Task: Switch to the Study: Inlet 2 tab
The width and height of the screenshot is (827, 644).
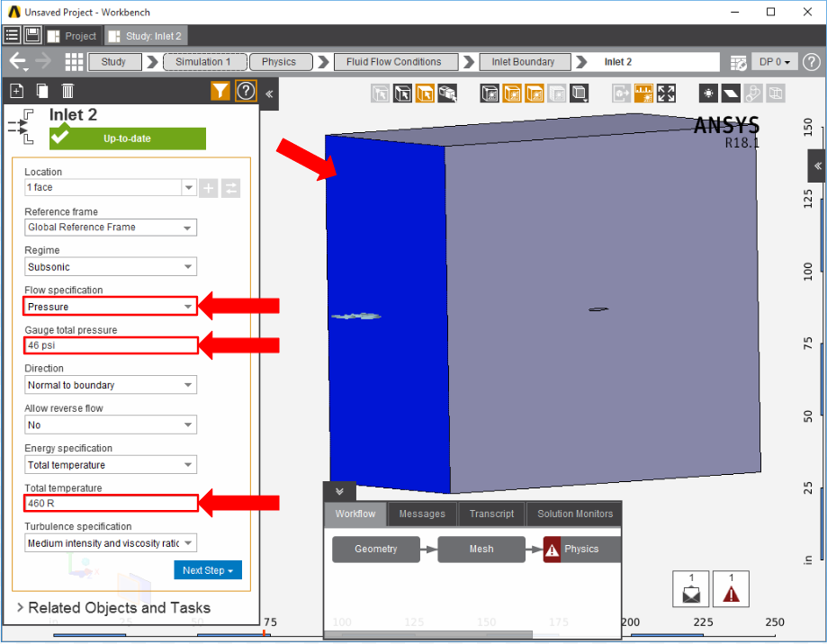Action: [x=146, y=36]
